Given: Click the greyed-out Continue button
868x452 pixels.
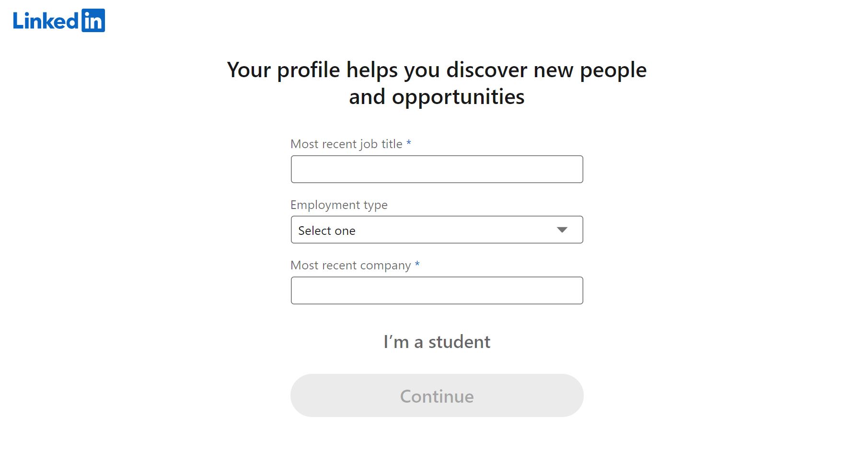Looking at the screenshot, I should click(436, 395).
